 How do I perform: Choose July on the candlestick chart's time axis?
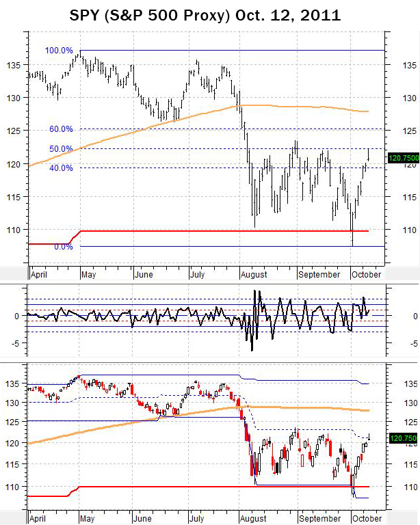(x=196, y=519)
